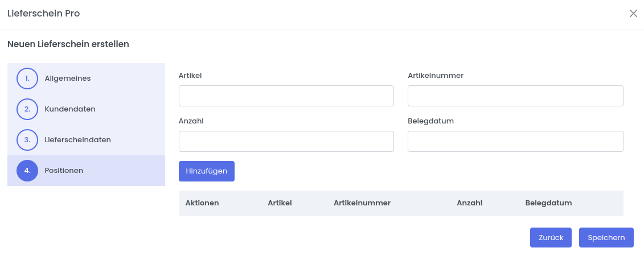The width and height of the screenshot is (644, 260).
Task: Focus the Anzahl input field
Action: coord(286,142)
